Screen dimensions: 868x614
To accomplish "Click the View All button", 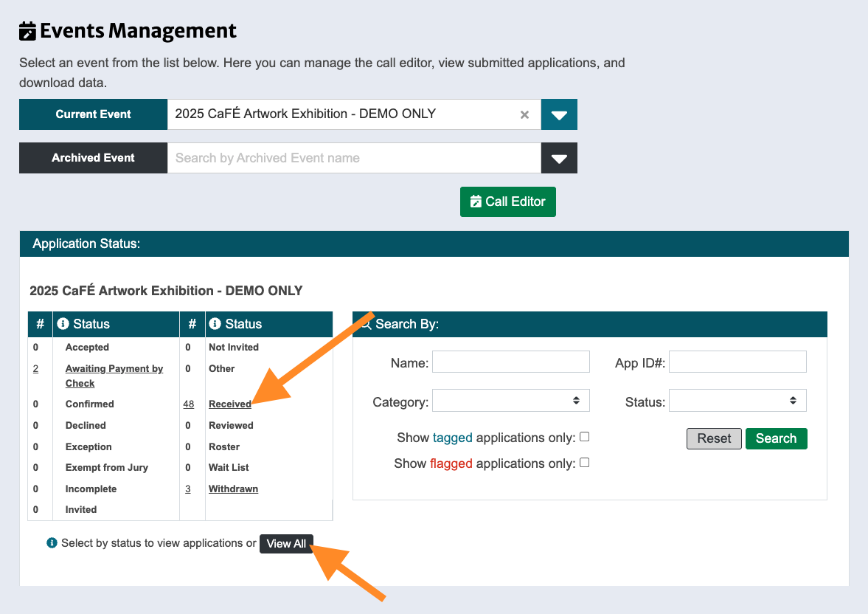I will click(286, 544).
